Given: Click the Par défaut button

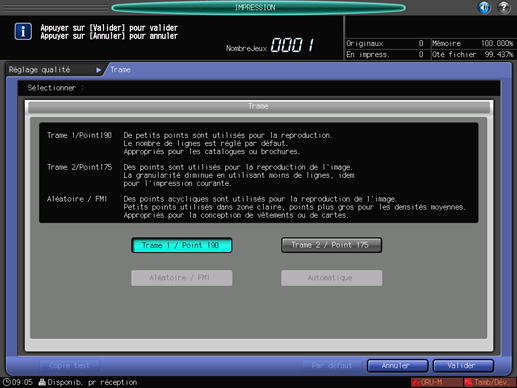Looking at the screenshot, I should tap(332, 366).
